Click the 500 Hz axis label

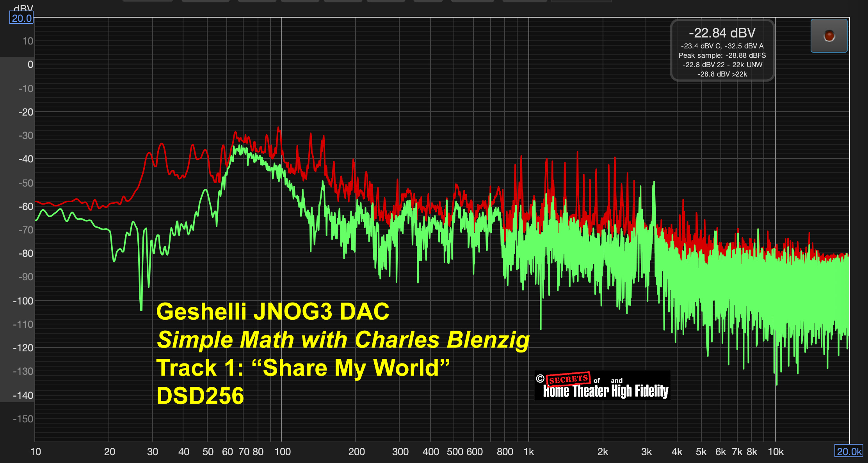[x=455, y=452]
